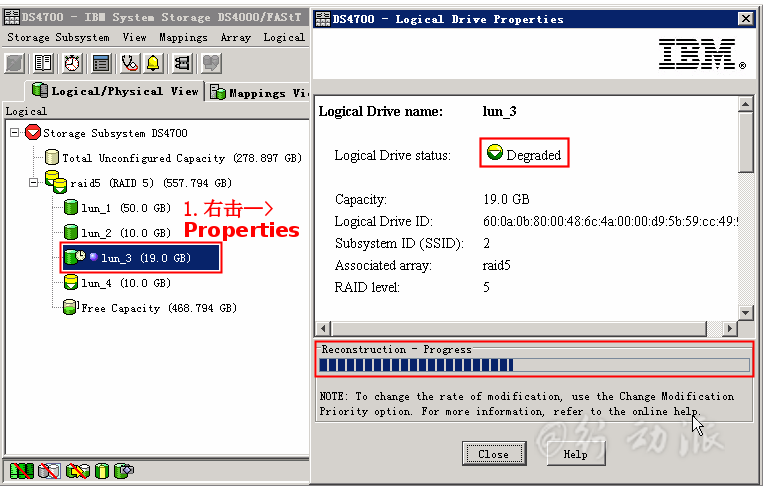The image size is (763, 486).
Task: Open the open-book toolbar icon
Action: point(43,63)
